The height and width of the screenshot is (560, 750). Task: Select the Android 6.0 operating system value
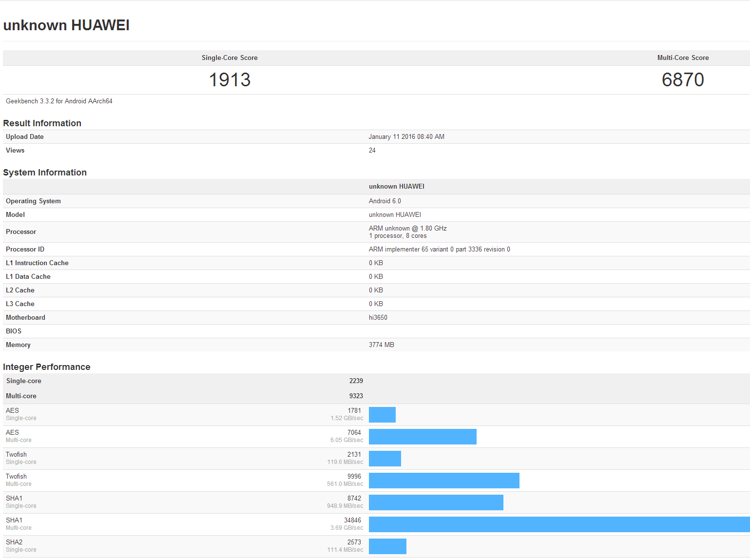click(x=385, y=201)
